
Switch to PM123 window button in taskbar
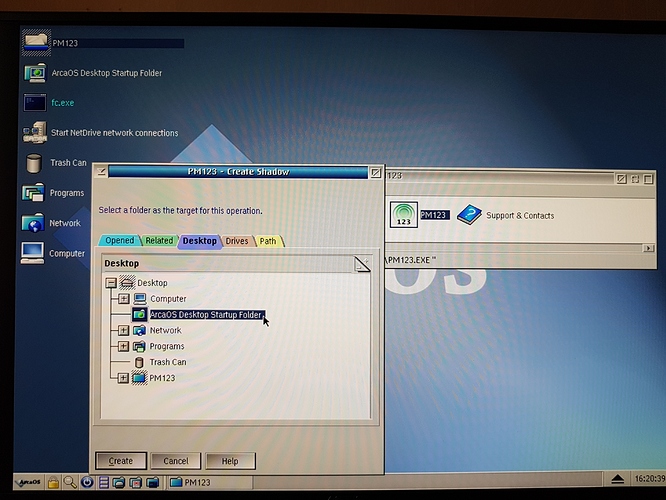210,483
